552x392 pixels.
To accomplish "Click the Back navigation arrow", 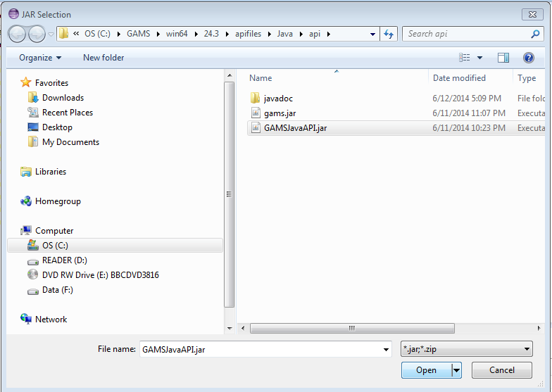I will tap(18, 34).
